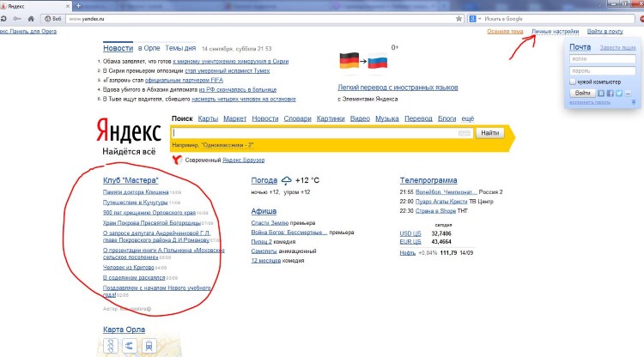Switch to the Новости news tab

pos(118,48)
